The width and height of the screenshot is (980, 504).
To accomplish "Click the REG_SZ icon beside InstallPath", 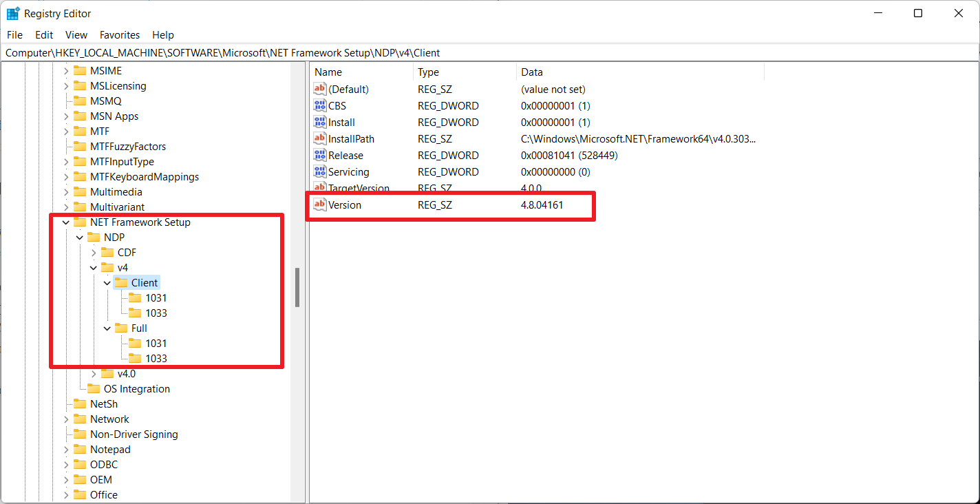I will (319, 138).
